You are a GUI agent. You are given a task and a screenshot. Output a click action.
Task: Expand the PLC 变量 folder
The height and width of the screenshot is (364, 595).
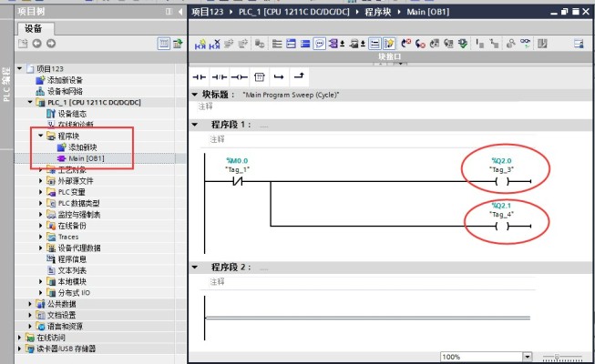pos(41,192)
